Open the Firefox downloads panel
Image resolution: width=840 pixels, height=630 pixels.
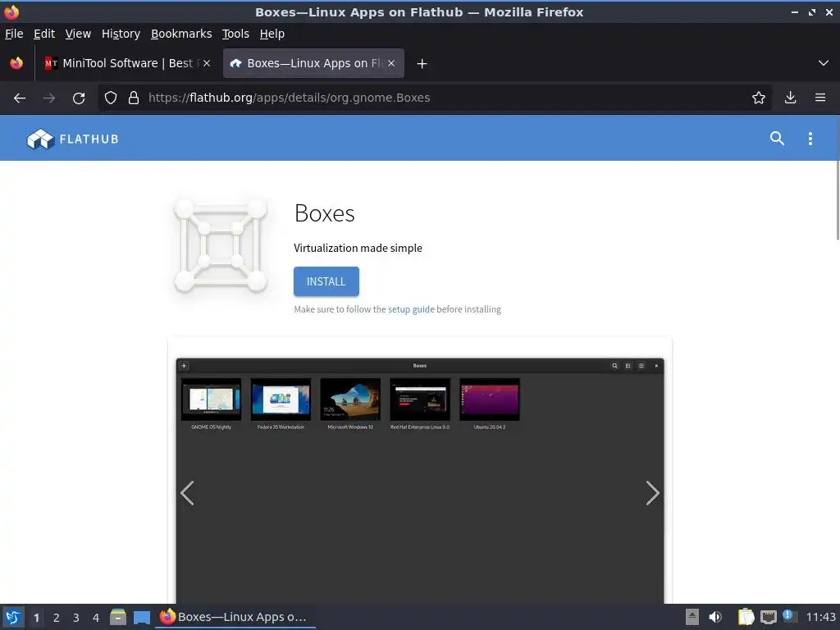790,98
